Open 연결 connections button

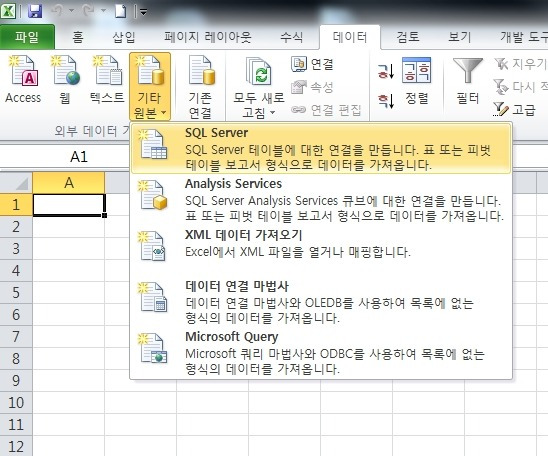coord(312,64)
